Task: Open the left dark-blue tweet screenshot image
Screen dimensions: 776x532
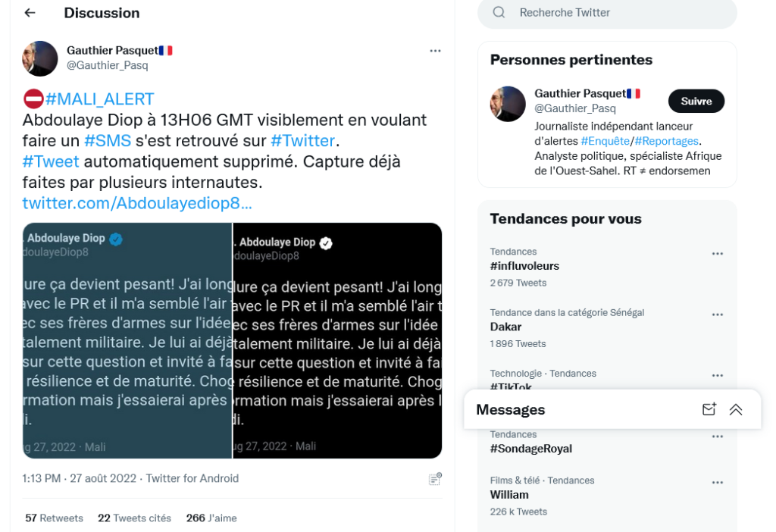Action: (127, 340)
